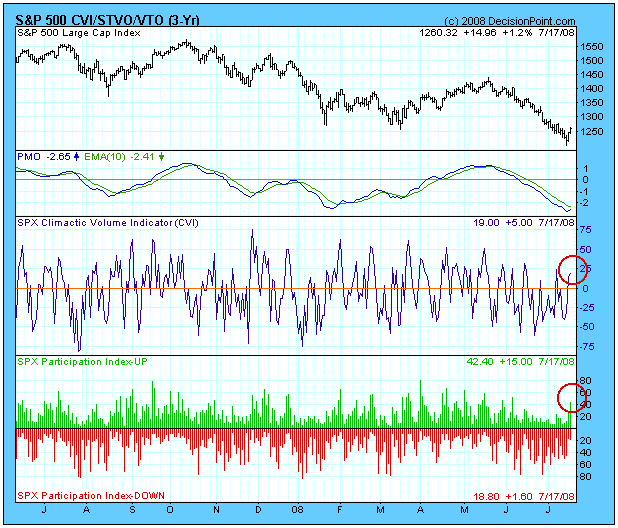Click the CVI value 19.00
618x528 pixels.
pos(486,223)
